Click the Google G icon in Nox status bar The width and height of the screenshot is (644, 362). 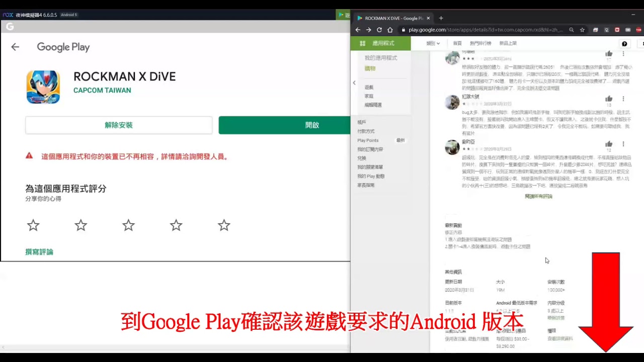click(10, 27)
